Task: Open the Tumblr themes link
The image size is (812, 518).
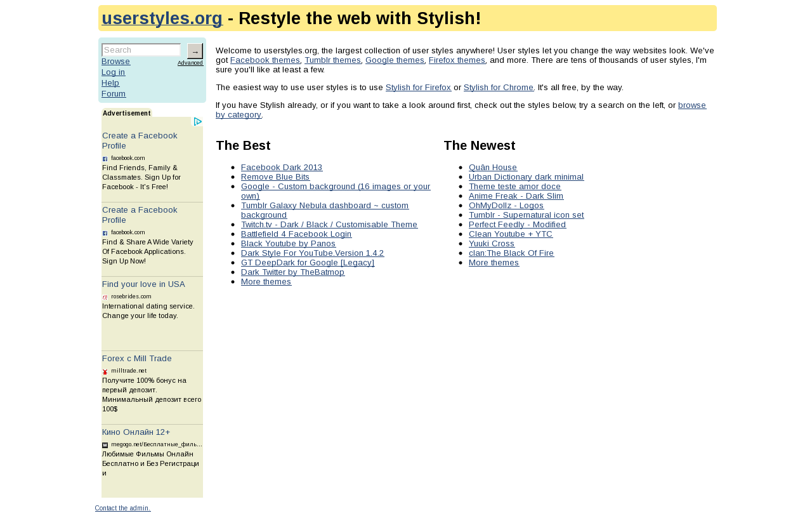Action: tap(333, 60)
